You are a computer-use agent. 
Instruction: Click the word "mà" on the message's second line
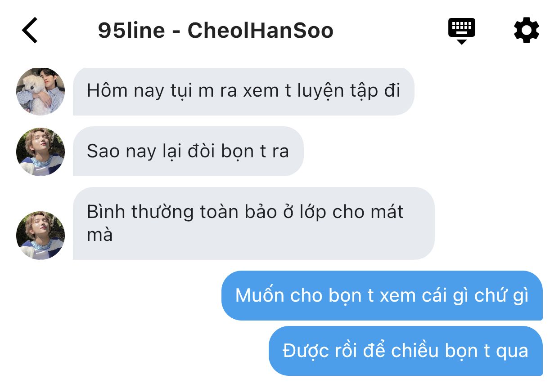99,235
